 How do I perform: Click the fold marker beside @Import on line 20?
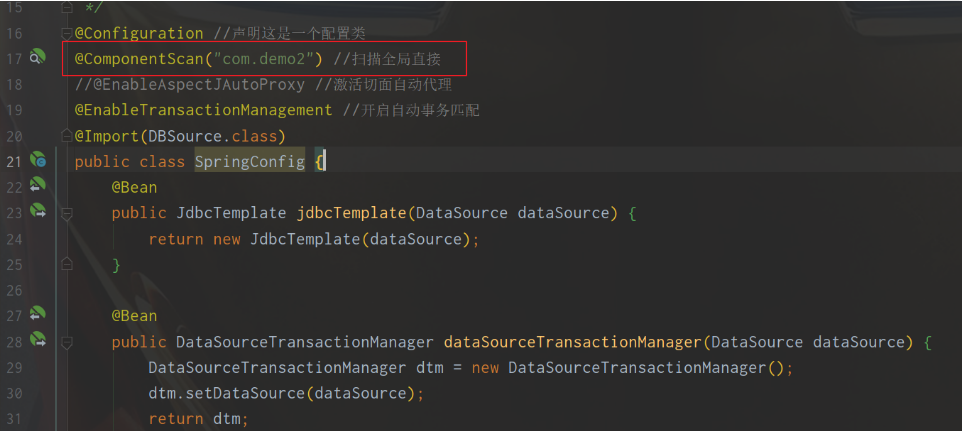(x=67, y=136)
